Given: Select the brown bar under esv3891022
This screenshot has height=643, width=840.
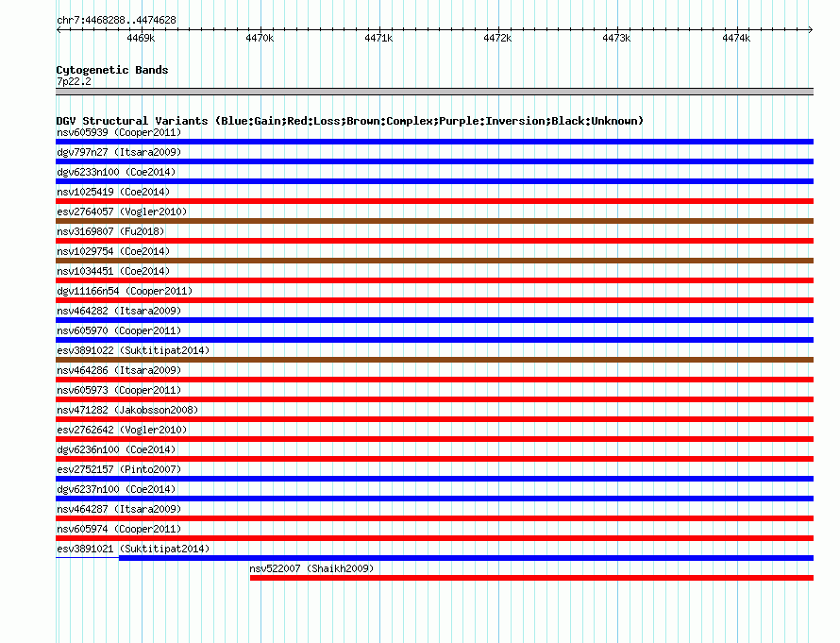Looking at the screenshot, I should [434, 360].
